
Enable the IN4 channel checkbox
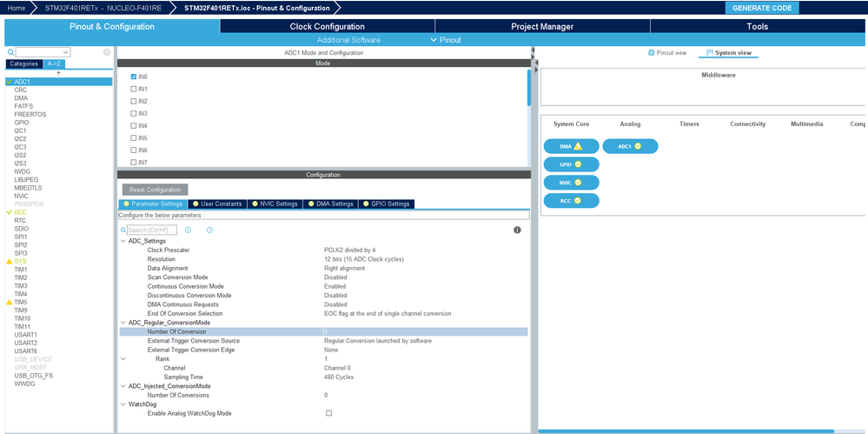click(134, 126)
